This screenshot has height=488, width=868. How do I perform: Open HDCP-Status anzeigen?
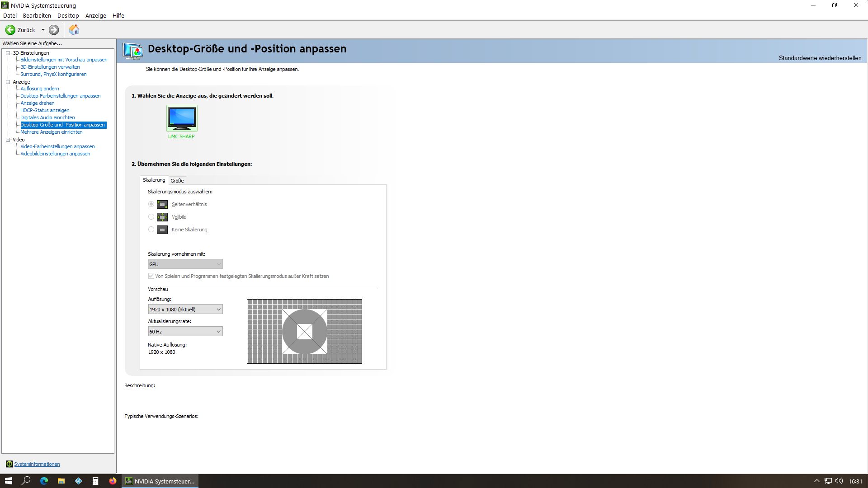[x=45, y=110]
